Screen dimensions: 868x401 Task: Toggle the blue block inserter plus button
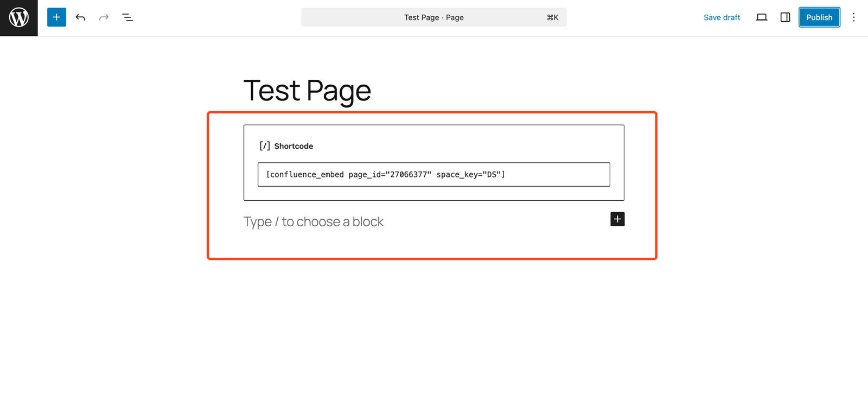(x=56, y=17)
